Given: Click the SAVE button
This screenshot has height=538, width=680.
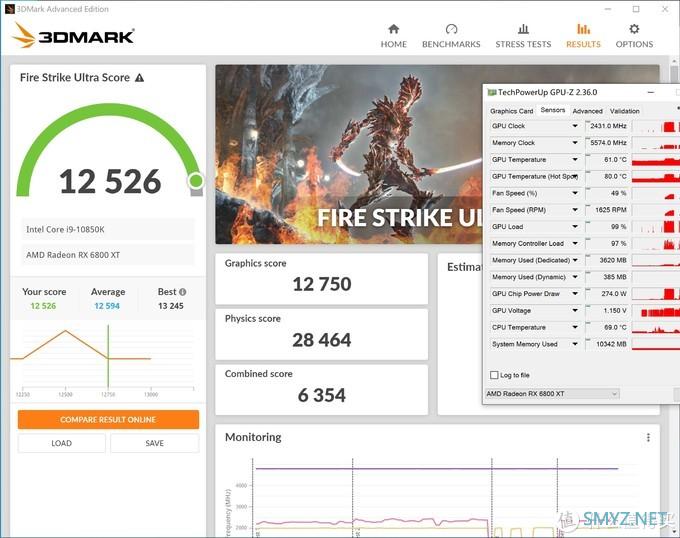Looking at the screenshot, I should tap(154, 443).
